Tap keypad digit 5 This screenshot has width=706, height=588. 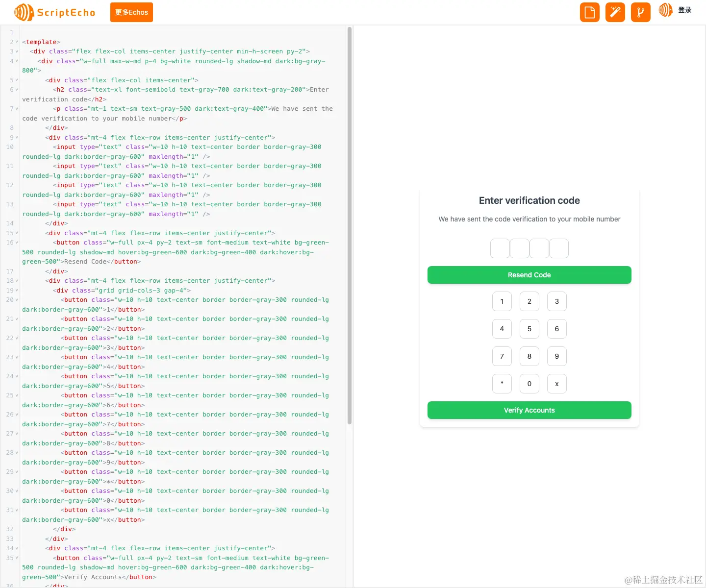click(x=529, y=329)
